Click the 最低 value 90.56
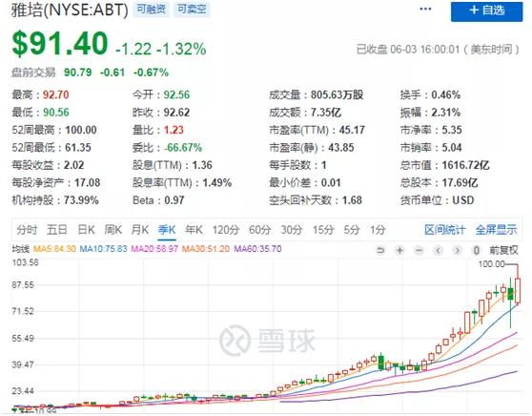The image size is (532, 416). (x=56, y=113)
